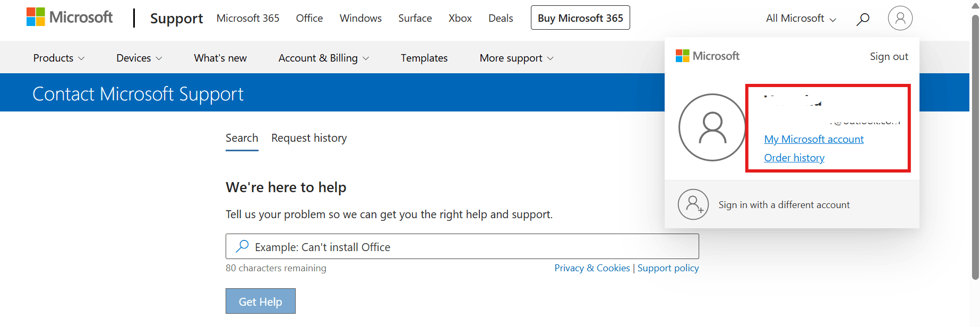The width and height of the screenshot is (980, 327).
Task: Click the Microsoft logo in account panel
Action: click(708, 56)
